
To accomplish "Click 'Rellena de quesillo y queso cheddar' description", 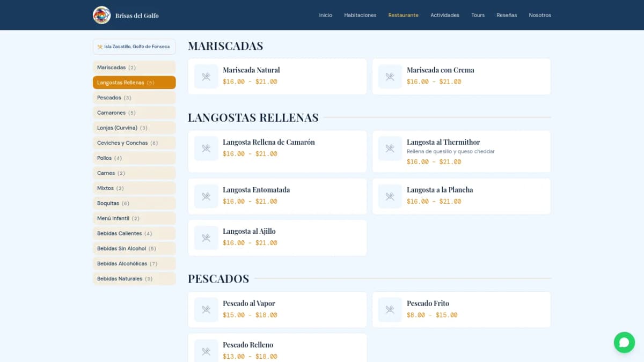I will 451,151.
